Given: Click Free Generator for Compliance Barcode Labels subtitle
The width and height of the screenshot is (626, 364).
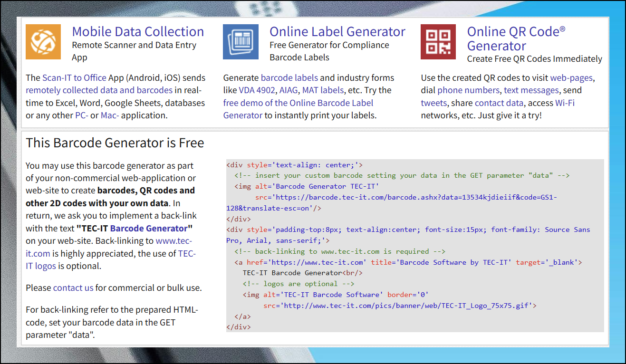Looking at the screenshot, I should [329, 51].
